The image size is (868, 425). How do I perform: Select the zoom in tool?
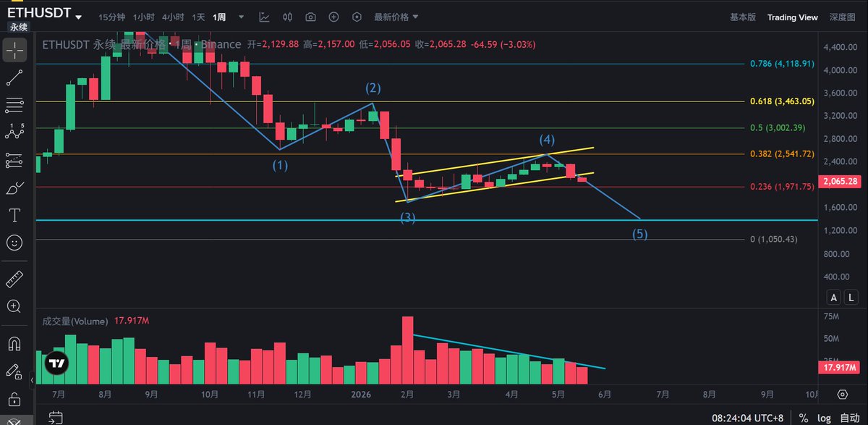pyautogui.click(x=14, y=306)
